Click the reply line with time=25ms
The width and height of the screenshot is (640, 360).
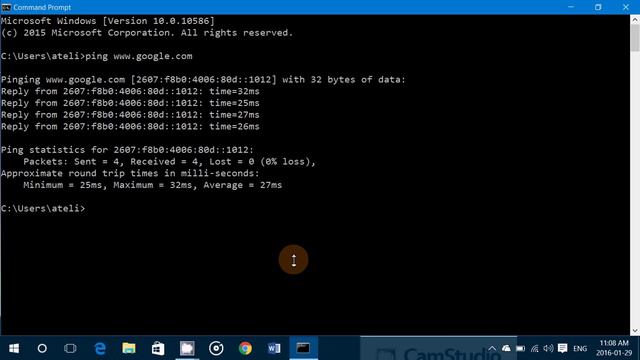[130, 103]
